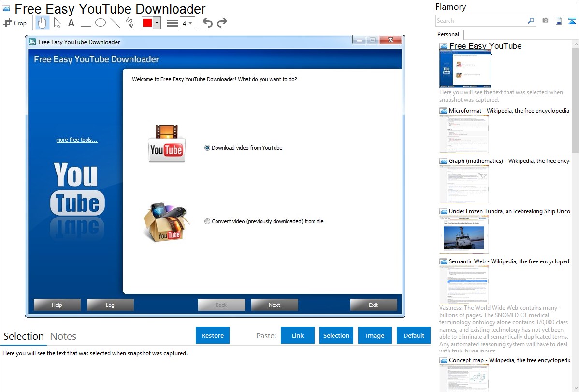This screenshot has width=579, height=392.
Task: Select the freehand scribble tool
Action: [130, 23]
